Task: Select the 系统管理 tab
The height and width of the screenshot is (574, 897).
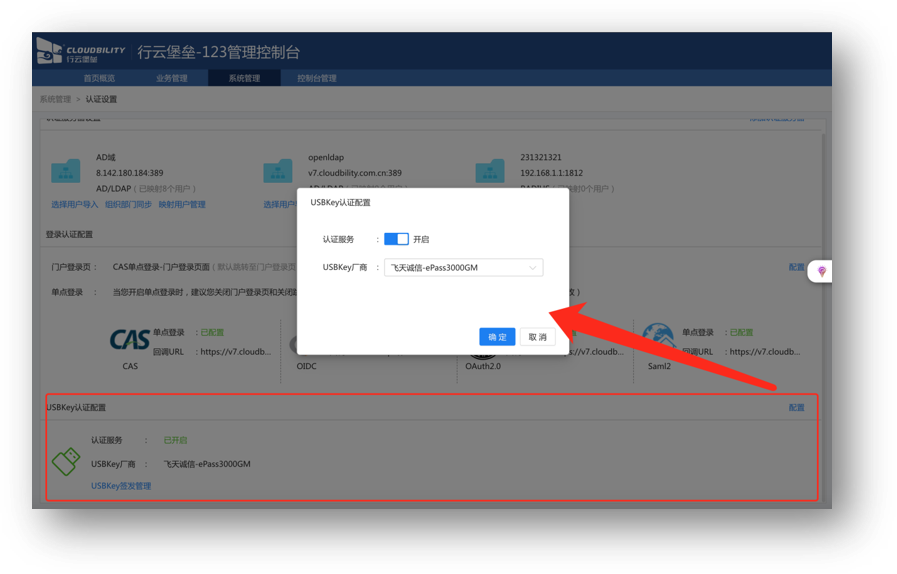Action: 244,78
